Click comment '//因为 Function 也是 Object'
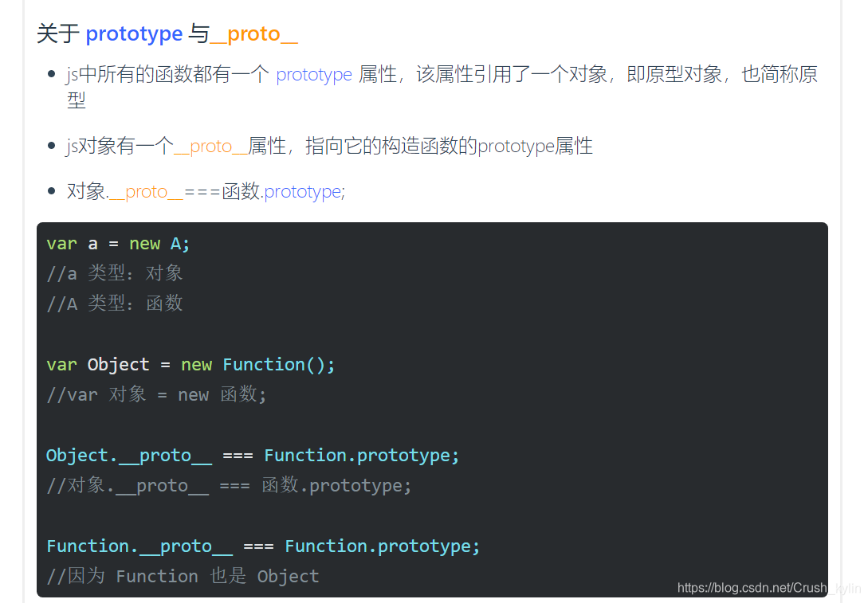Image resolution: width=868 pixels, height=603 pixels. point(183,577)
